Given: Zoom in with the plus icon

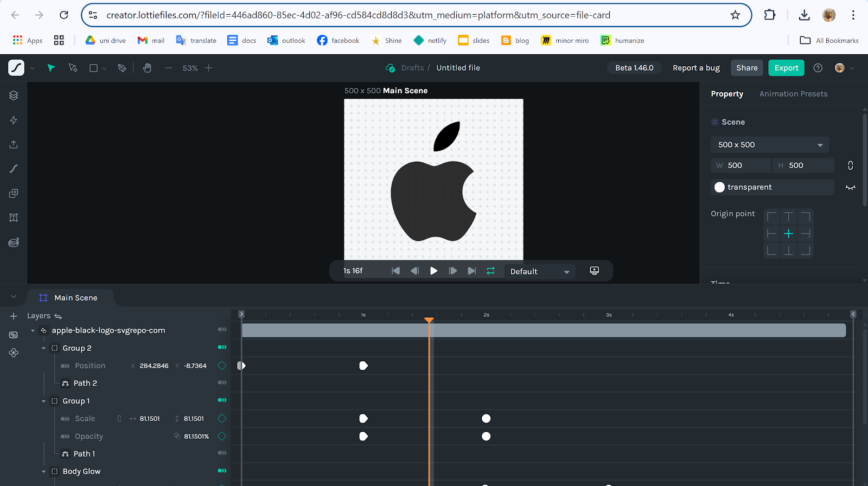Looking at the screenshot, I should click(209, 68).
